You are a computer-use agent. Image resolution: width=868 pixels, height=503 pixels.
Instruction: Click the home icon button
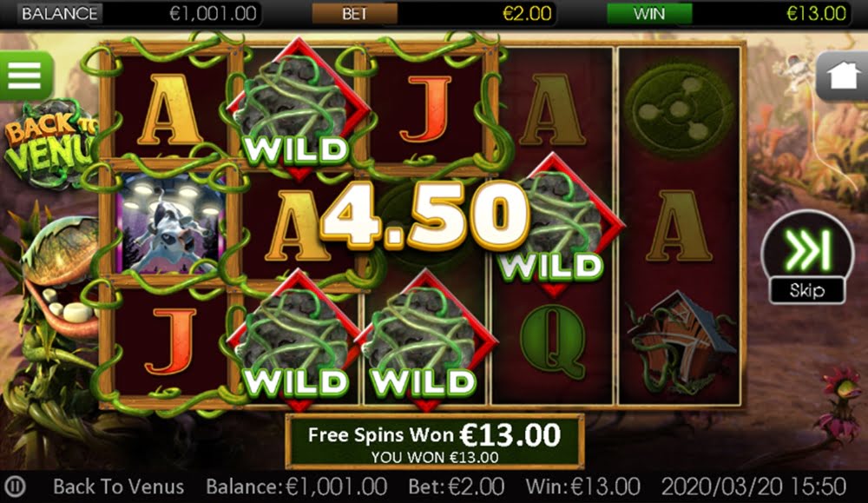[841, 76]
